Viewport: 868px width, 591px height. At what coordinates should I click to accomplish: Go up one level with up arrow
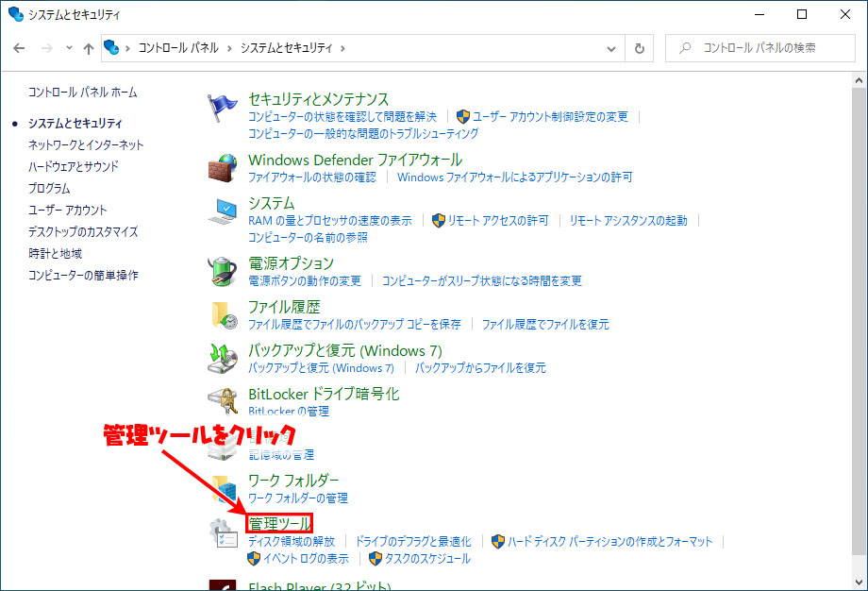click(x=88, y=49)
